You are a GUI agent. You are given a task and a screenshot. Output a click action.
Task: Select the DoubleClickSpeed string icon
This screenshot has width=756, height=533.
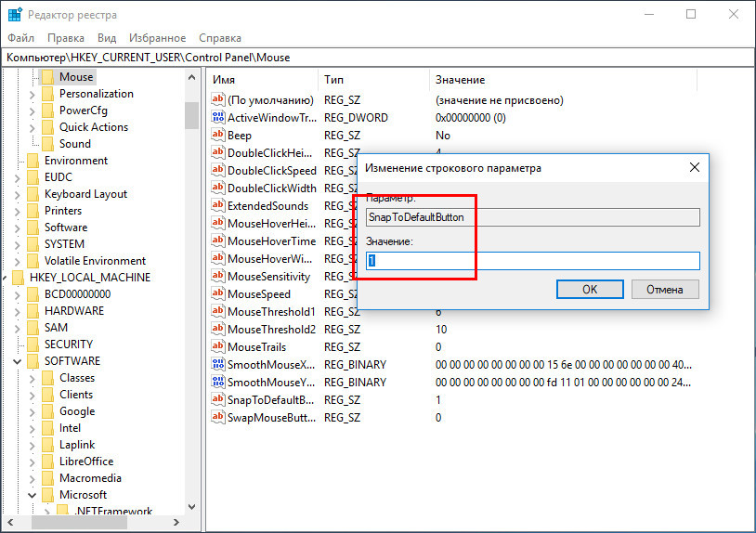218,170
